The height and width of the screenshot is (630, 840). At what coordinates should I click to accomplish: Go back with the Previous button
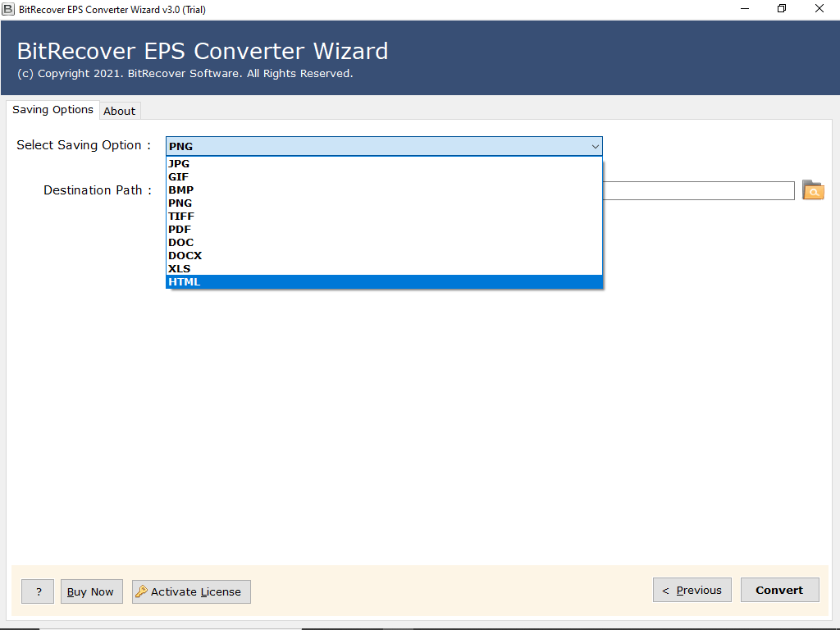(x=692, y=590)
